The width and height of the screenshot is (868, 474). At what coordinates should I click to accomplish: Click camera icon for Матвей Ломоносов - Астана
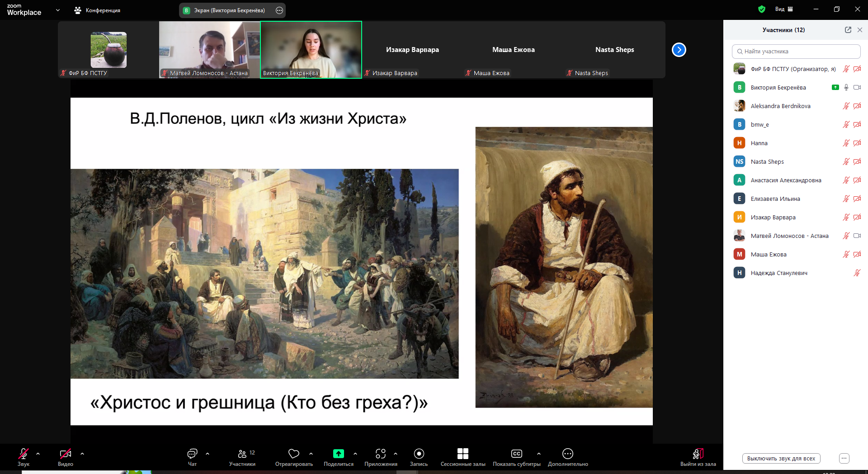click(x=857, y=236)
